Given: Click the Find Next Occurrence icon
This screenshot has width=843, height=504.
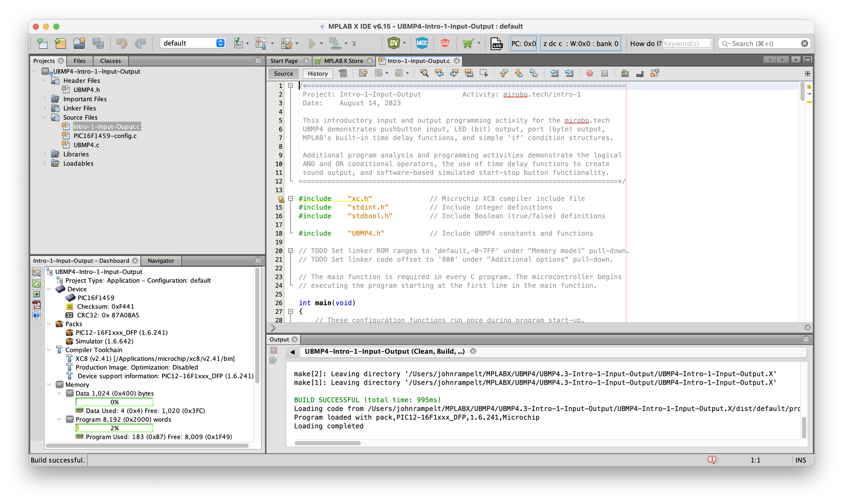Looking at the screenshot, I should point(454,73).
